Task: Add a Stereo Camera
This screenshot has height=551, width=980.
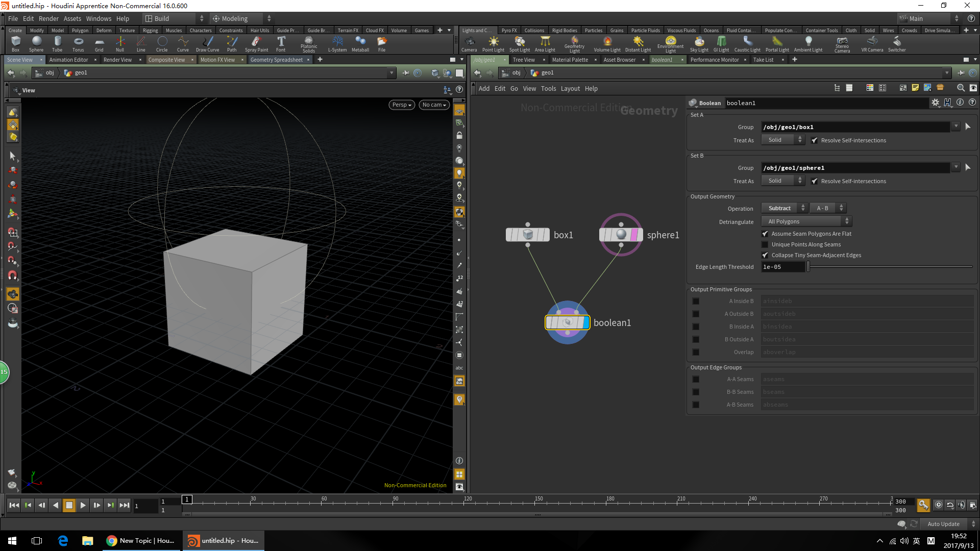Action: [842, 44]
